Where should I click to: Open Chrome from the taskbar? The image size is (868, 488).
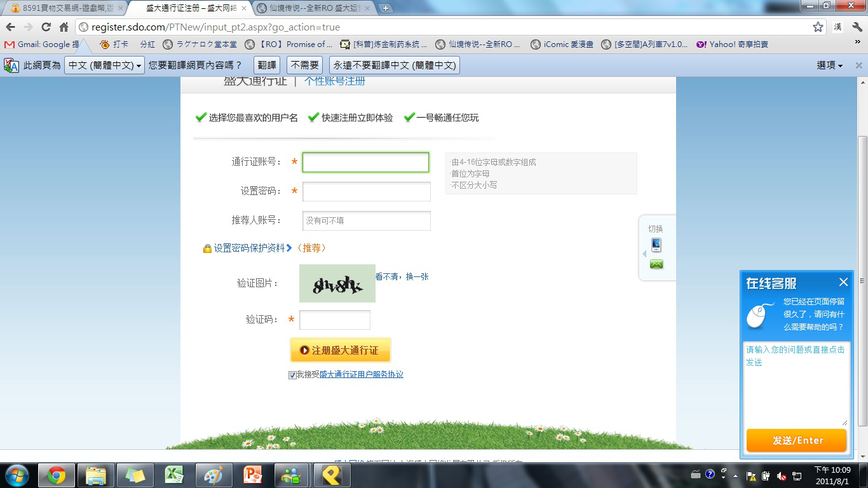[x=56, y=475]
